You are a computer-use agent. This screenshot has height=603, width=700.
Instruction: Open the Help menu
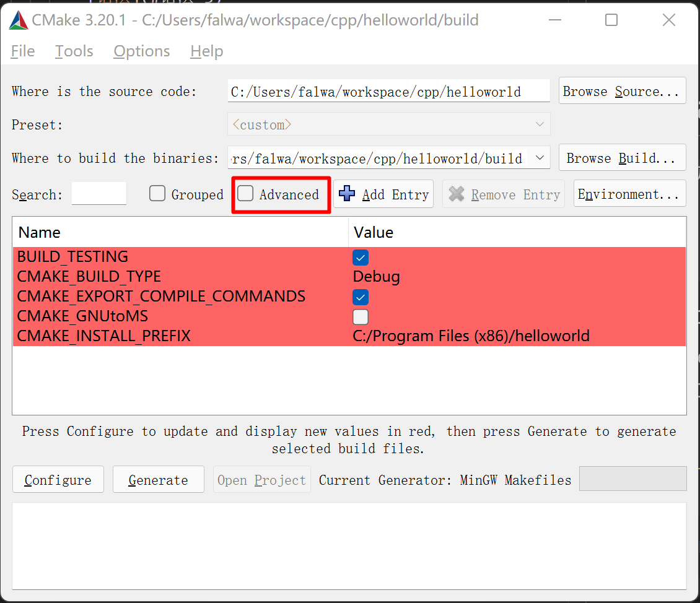click(x=206, y=51)
